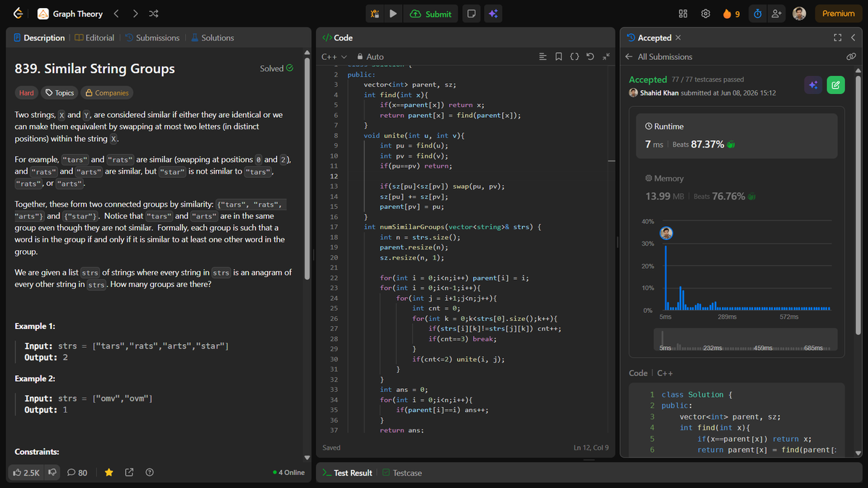Open the layout grid icon
Screen dimensions: 868x488
683,14
